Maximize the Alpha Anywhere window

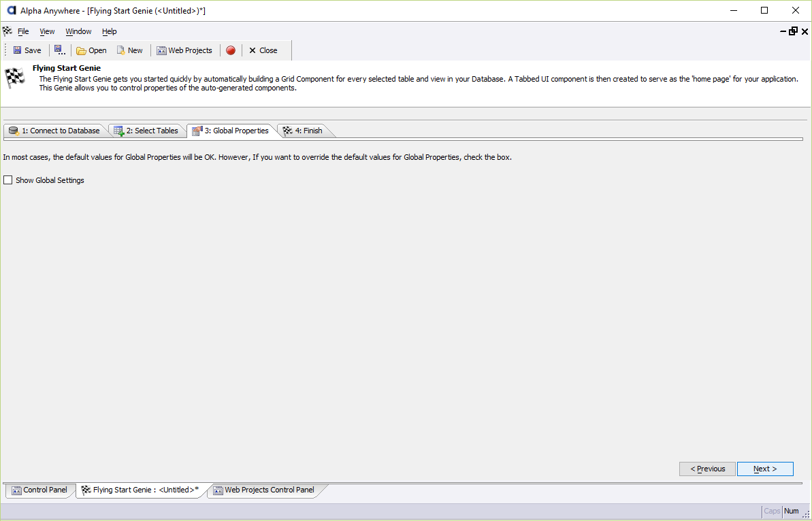(764, 10)
